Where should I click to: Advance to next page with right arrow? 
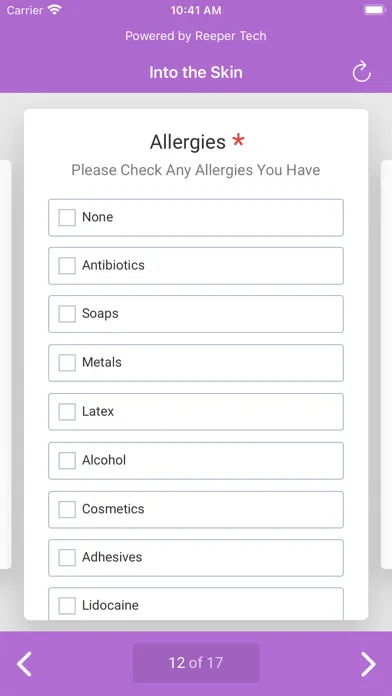pyautogui.click(x=368, y=664)
